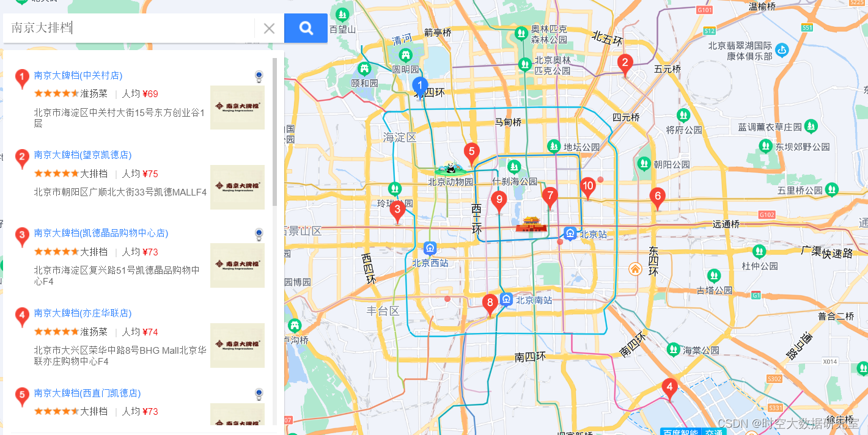Click the 北京翡翠湖国际康体俱乐部 icon
Image resolution: width=868 pixels, height=435 pixels.
coord(782,50)
